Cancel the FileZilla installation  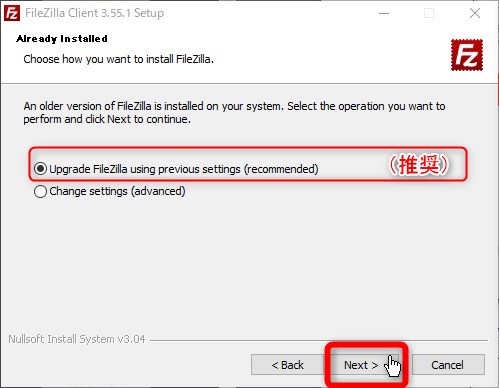[x=448, y=365]
